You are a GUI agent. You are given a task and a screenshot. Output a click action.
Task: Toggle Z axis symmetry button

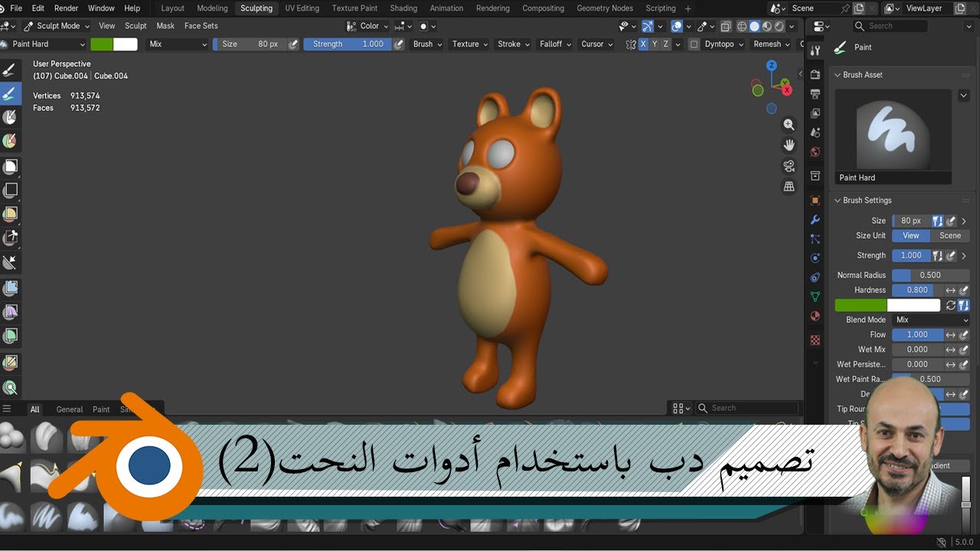click(666, 44)
